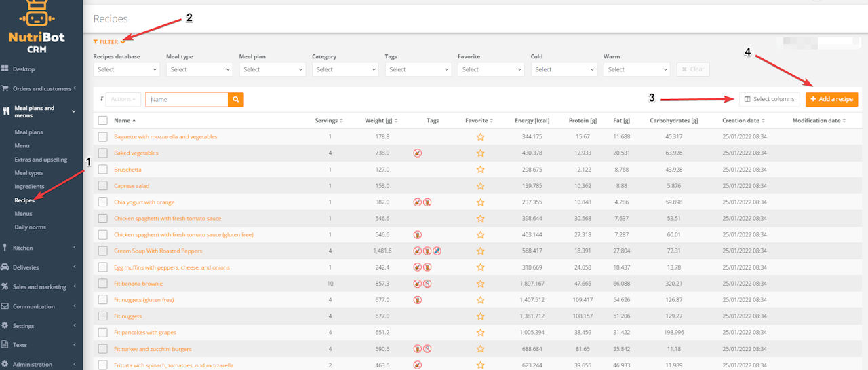The image size is (868, 370).
Task: Open the Chia yogurt with orange recipe
Action: (144, 202)
